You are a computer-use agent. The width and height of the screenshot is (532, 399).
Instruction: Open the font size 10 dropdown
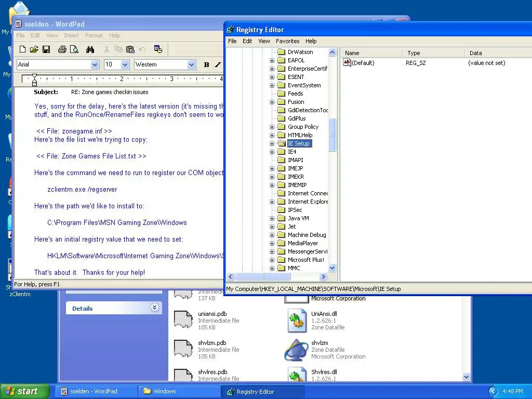[x=125, y=64]
